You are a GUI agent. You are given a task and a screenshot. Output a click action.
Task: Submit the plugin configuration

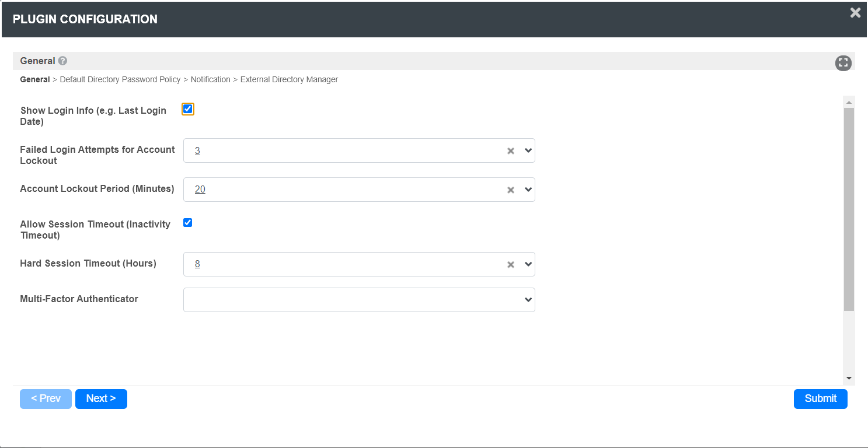820,398
